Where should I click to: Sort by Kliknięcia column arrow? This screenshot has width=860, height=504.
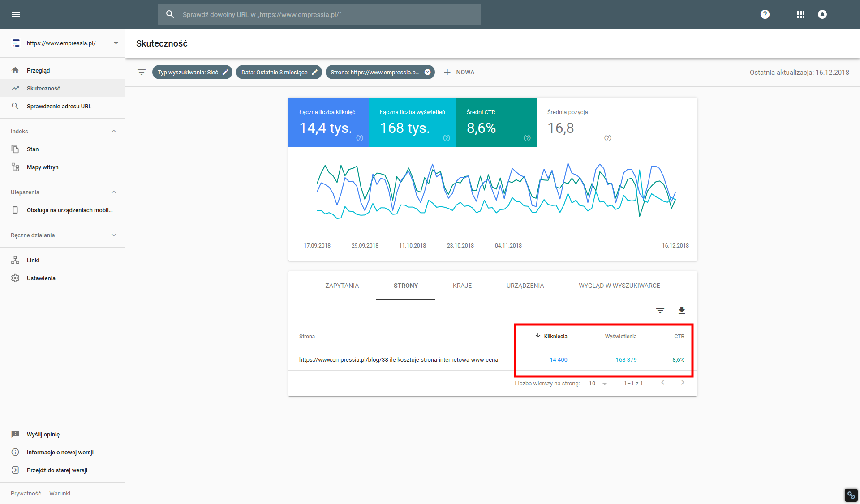click(x=538, y=336)
